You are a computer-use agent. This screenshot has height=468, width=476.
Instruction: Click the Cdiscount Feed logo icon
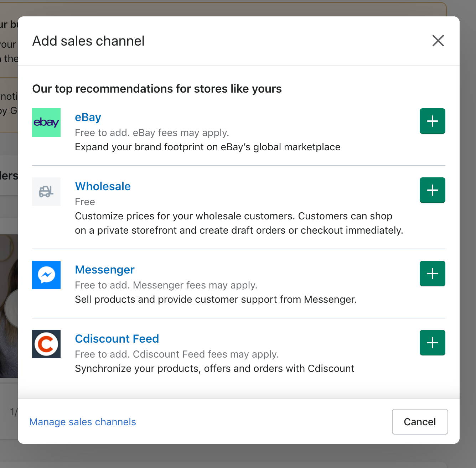click(46, 344)
